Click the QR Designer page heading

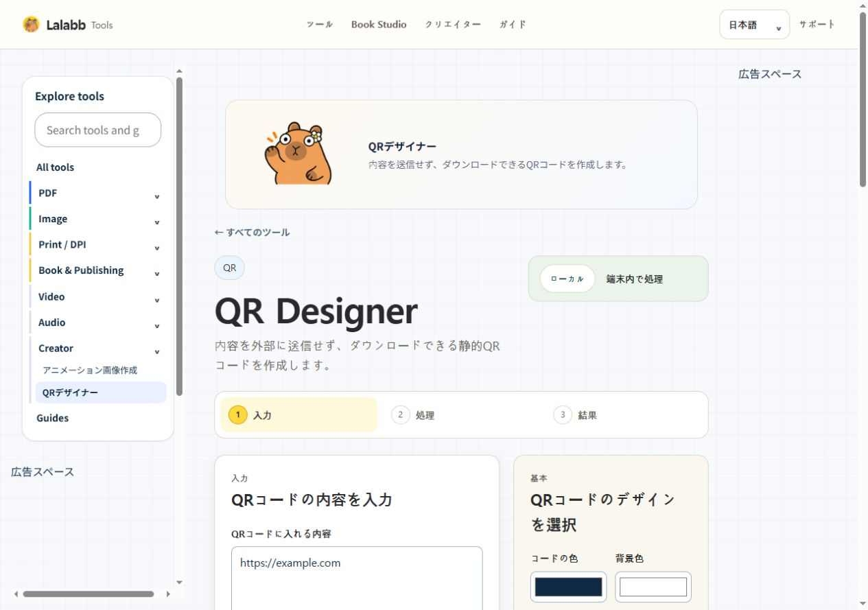(316, 312)
